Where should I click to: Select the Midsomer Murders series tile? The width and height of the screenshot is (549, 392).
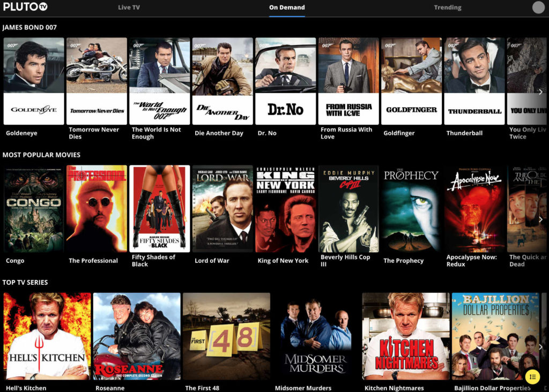[316, 336]
